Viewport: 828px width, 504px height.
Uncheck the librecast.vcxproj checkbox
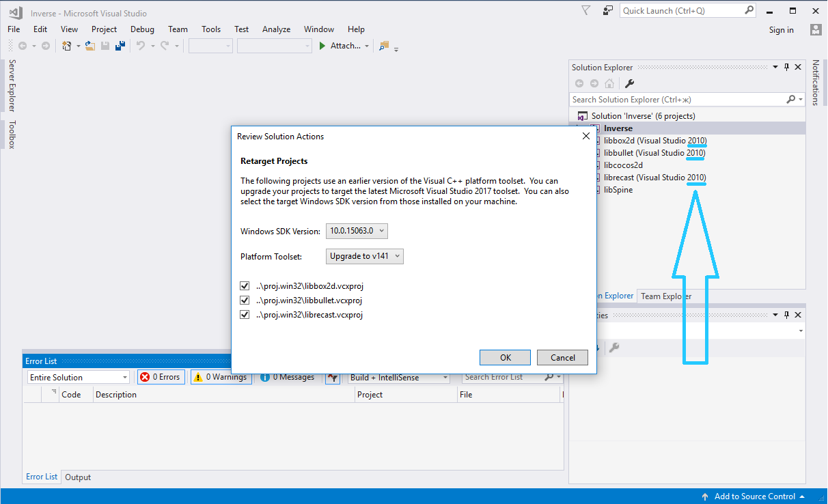[x=245, y=315]
